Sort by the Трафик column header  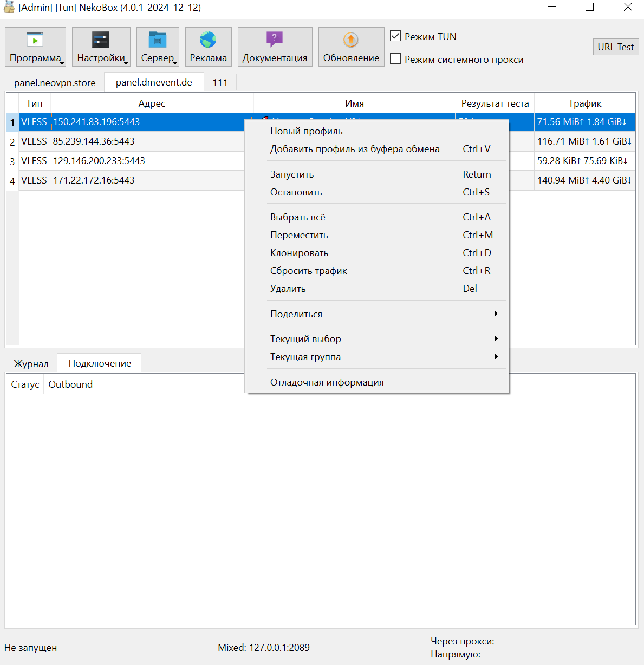(x=585, y=103)
